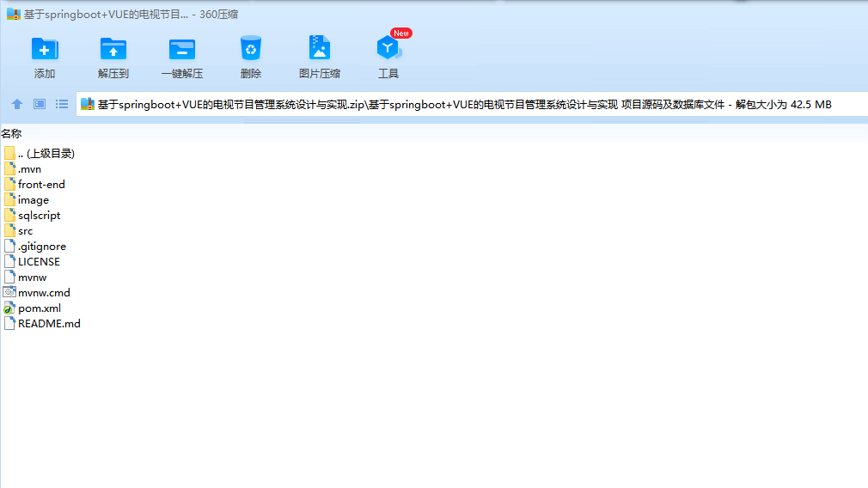Select the .gitignore file
Viewport: 868px width, 488px height.
(35, 247)
